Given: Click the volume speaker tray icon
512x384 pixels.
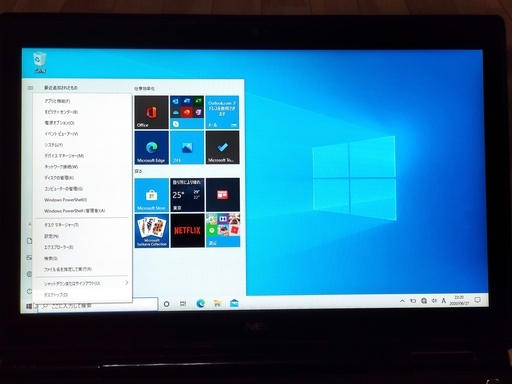Looking at the screenshot, I should pyautogui.click(x=434, y=301).
